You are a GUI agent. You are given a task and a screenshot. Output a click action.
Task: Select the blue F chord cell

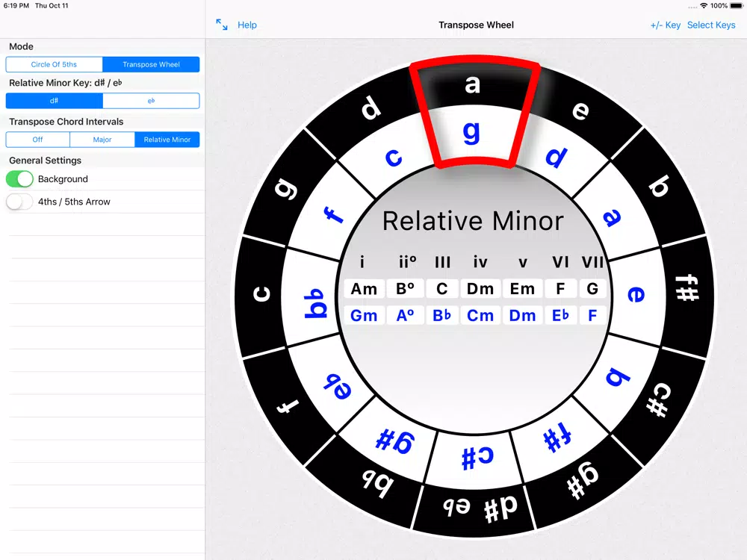[x=592, y=315]
